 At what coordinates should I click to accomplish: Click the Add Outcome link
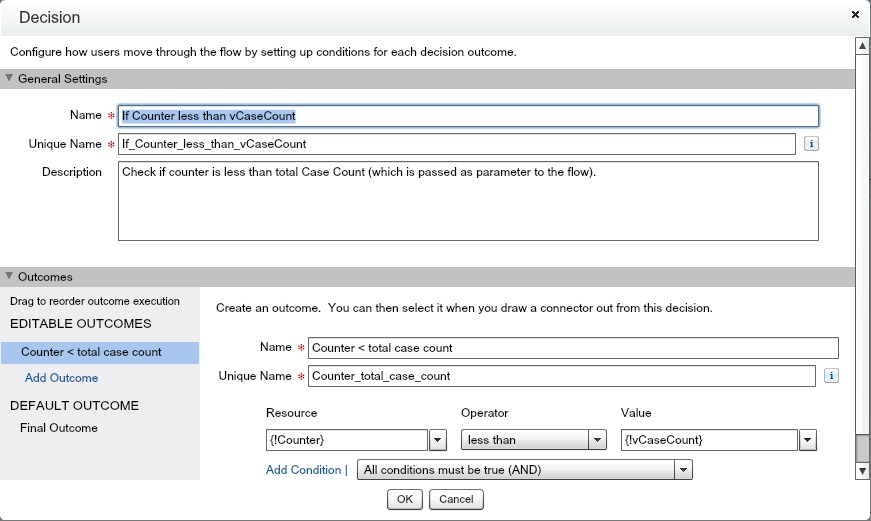click(x=61, y=378)
